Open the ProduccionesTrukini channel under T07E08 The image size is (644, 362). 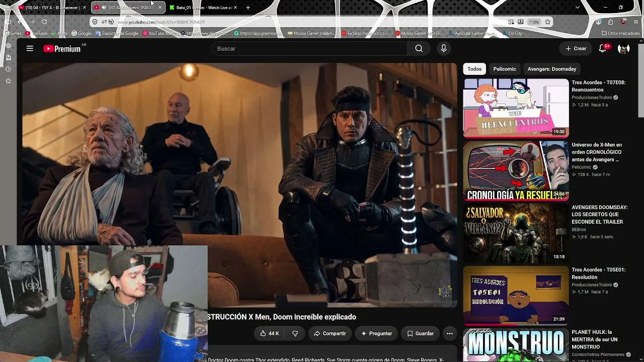(592, 98)
